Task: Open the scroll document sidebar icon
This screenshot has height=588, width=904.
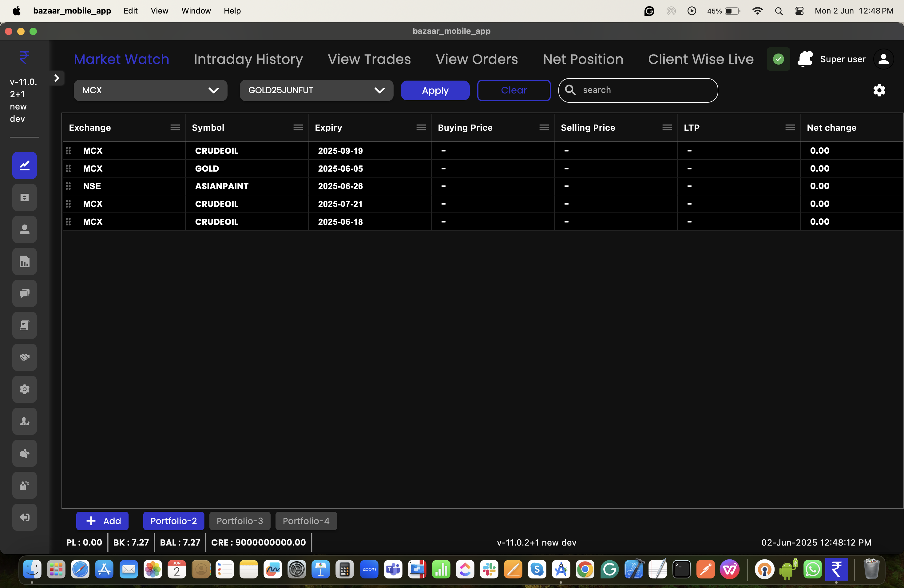Action: pos(24,325)
